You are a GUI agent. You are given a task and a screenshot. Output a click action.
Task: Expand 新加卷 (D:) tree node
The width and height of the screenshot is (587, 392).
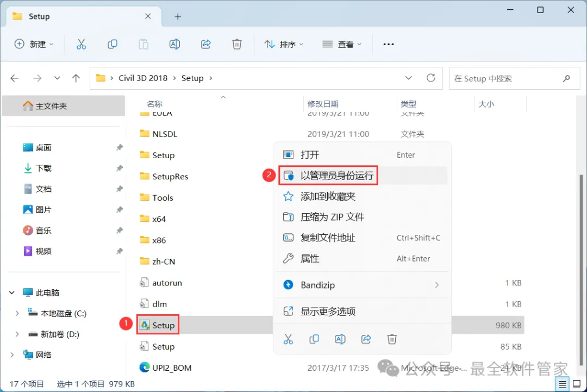pos(17,334)
